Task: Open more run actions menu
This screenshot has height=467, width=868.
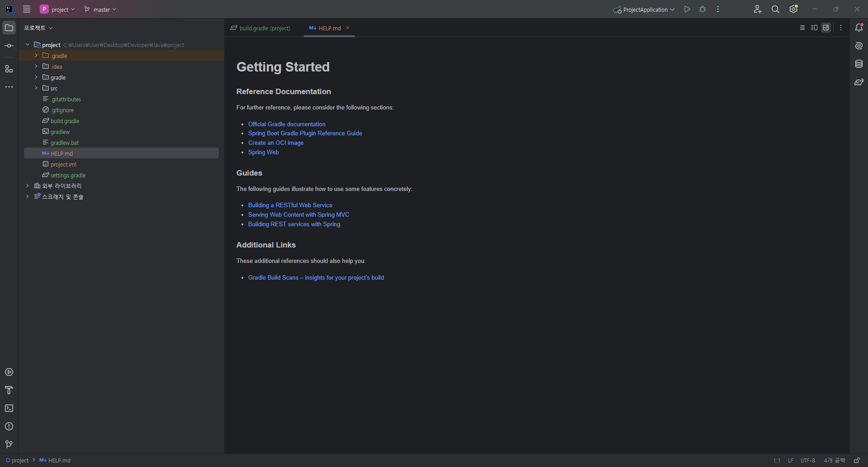Action: [x=718, y=9]
